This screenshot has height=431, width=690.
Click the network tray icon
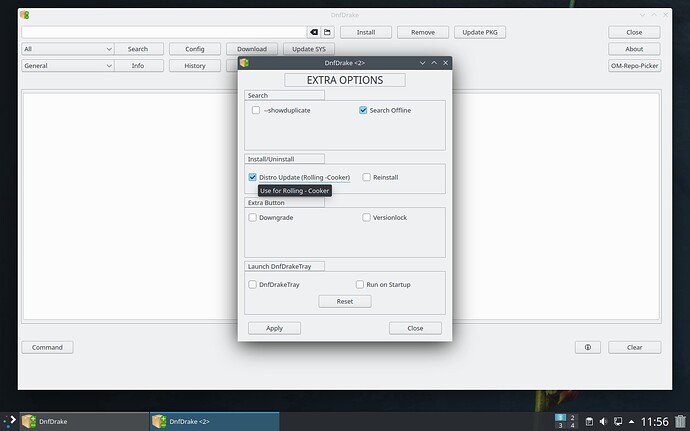click(x=618, y=421)
